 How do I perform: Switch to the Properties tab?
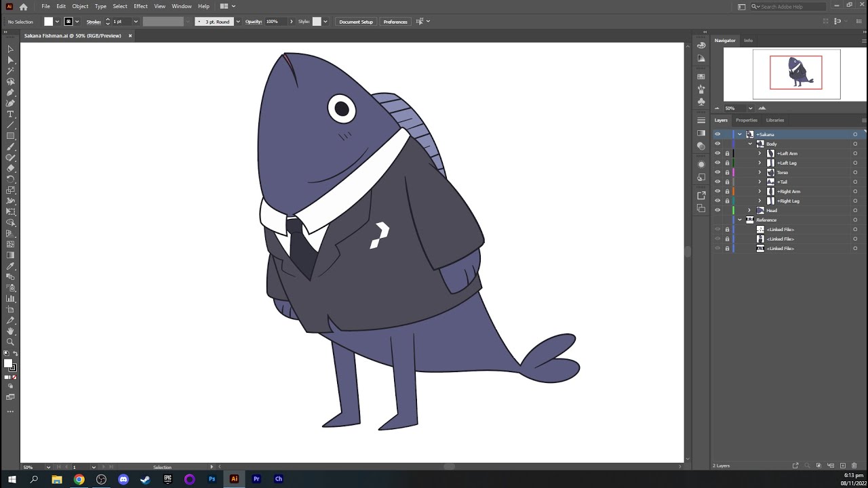tap(747, 120)
